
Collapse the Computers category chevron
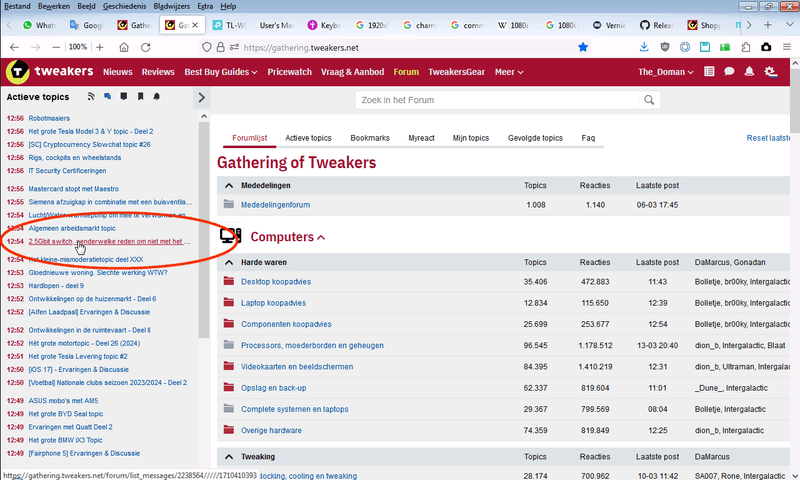[x=321, y=238]
